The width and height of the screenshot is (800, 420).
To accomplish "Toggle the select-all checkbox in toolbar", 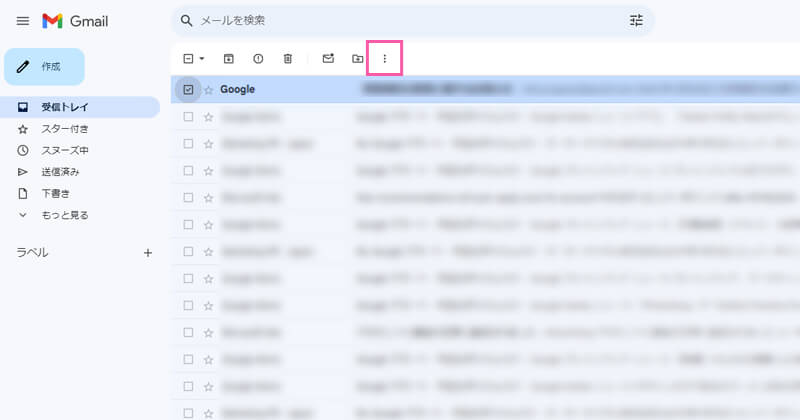I will coord(187,59).
